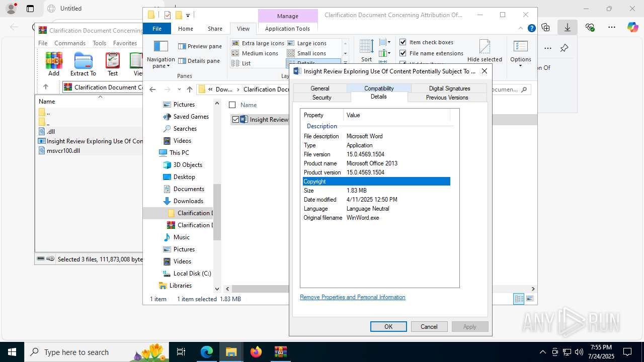Choose Large icons layout
644x362 pixels.
306,43
